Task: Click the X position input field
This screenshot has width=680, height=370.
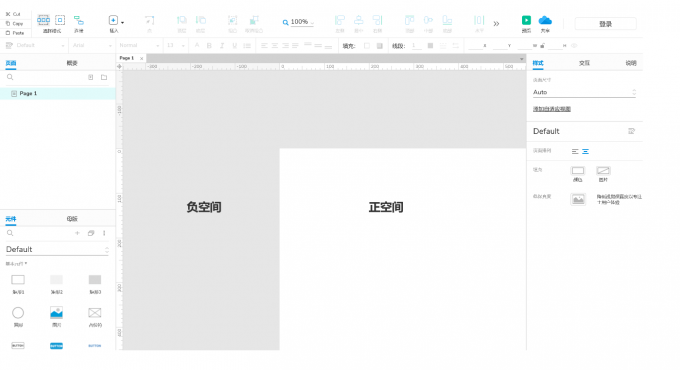Action: click(x=476, y=46)
